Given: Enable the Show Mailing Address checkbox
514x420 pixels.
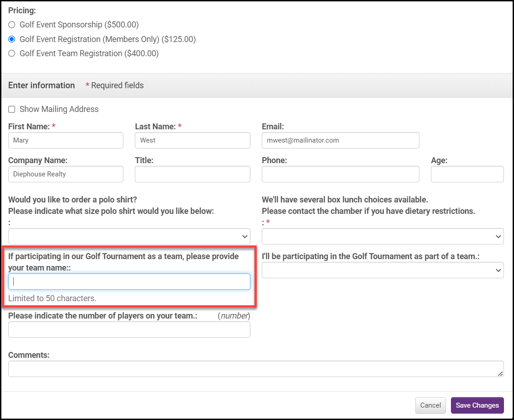Looking at the screenshot, I should pos(12,109).
